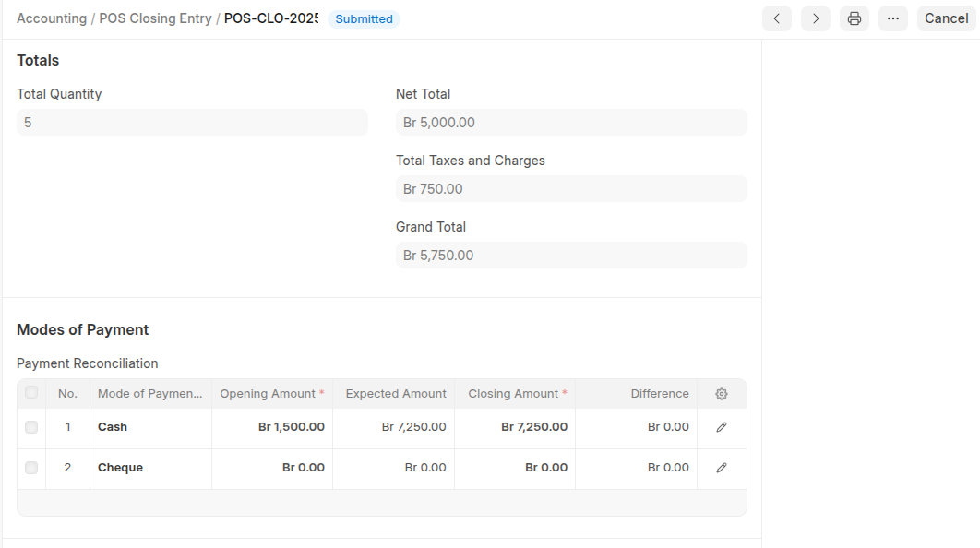980x548 pixels.
Task: Go to next document arrow
Action: point(816,18)
